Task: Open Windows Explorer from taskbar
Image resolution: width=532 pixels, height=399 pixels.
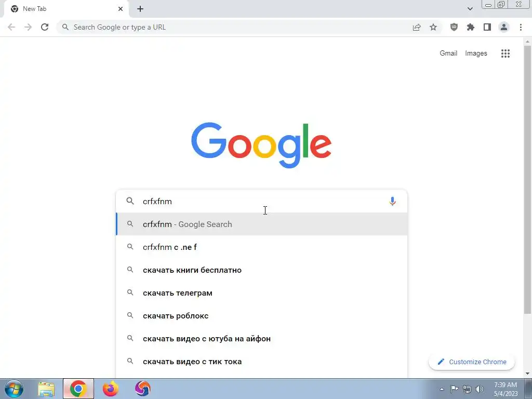Action: (46, 389)
